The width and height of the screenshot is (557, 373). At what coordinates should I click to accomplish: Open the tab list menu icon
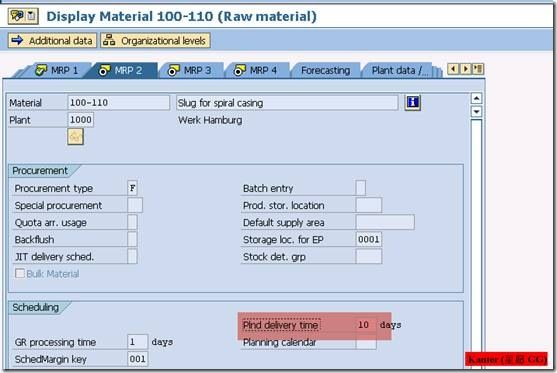pyautogui.click(x=478, y=69)
